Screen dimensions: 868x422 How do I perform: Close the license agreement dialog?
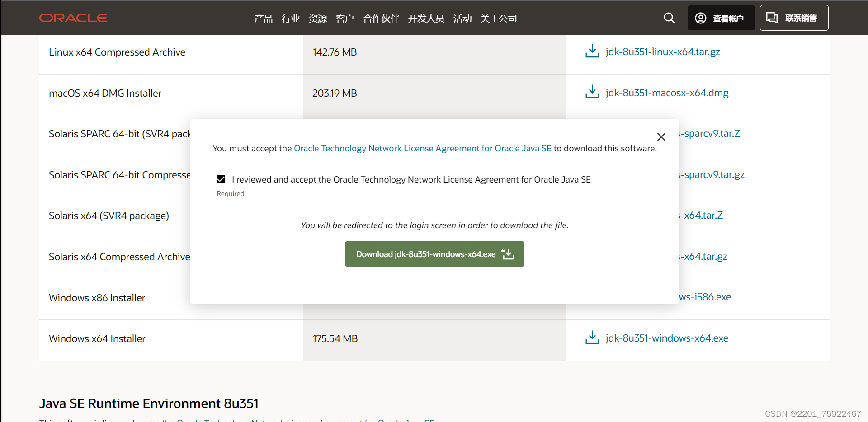tap(661, 137)
